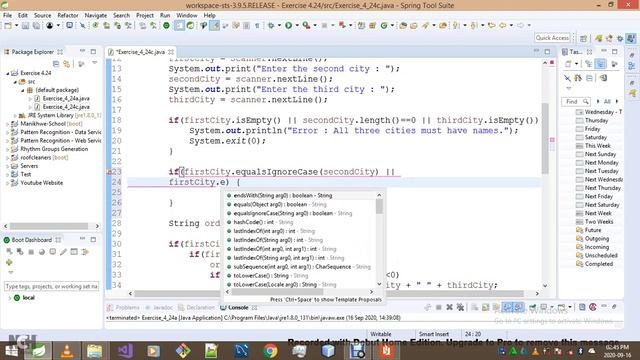Expand the local node in Boot Dashboard
Screen dimensions: 640x360
coord(9,298)
